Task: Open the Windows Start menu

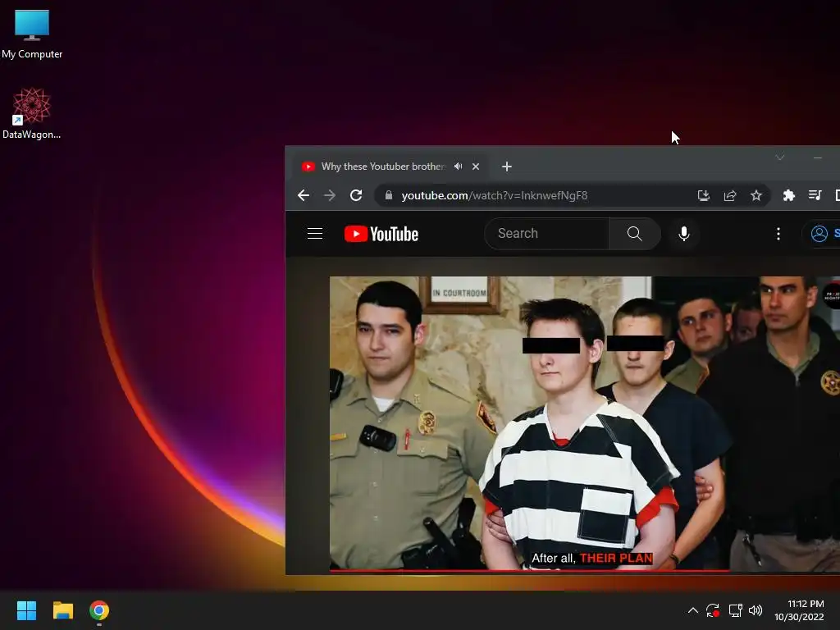Action: pos(26,610)
